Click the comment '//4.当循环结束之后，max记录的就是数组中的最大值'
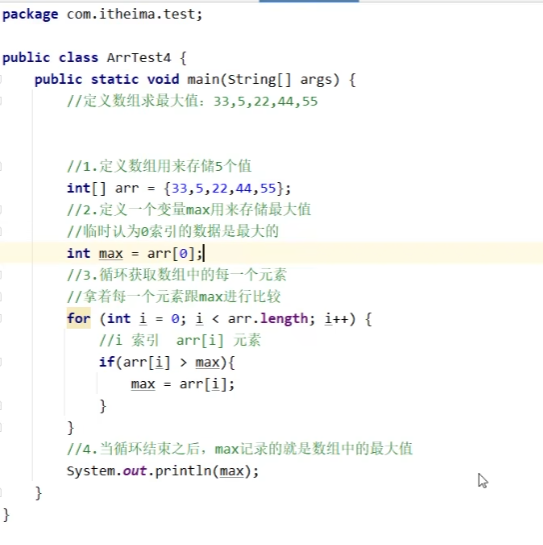Viewport: 543px width, 545px height. pos(240,449)
